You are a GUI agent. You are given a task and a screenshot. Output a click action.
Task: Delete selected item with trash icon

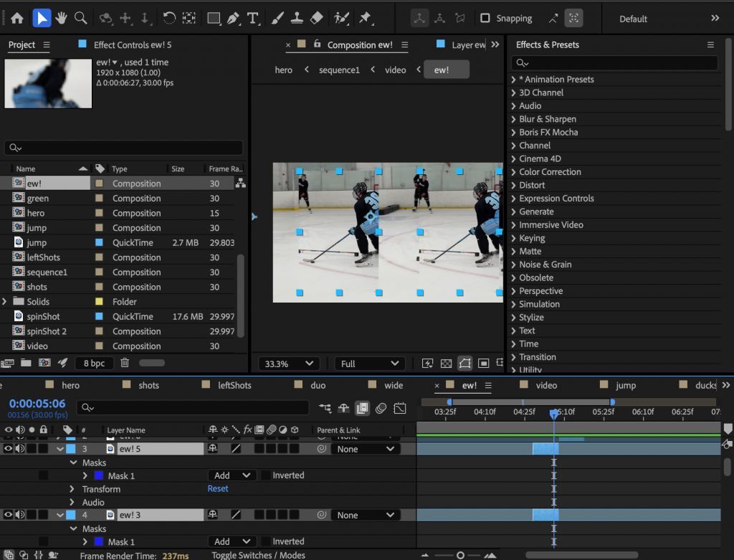[125, 363]
